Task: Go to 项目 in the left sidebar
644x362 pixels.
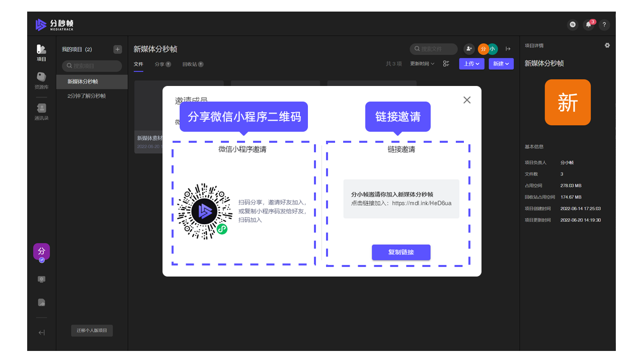Action: [x=41, y=53]
